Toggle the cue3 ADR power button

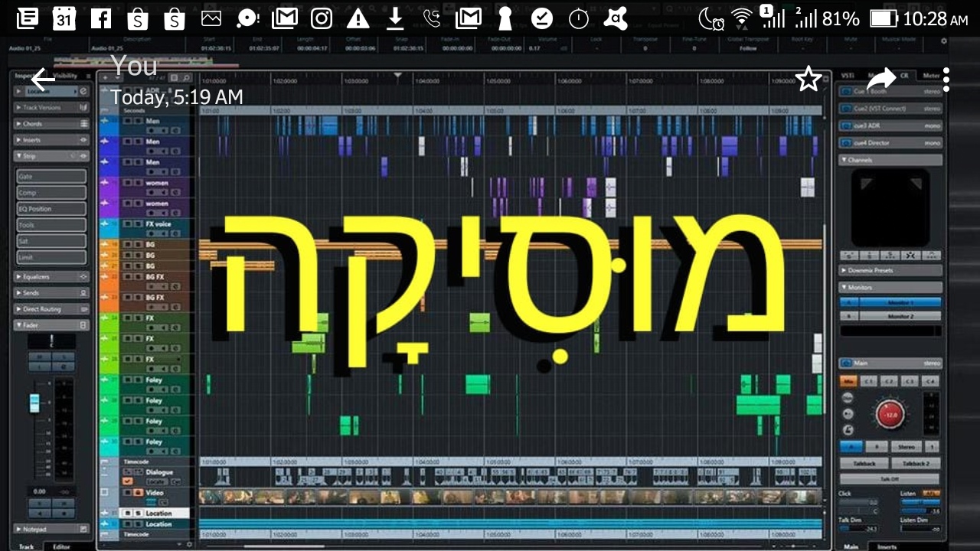(x=846, y=126)
